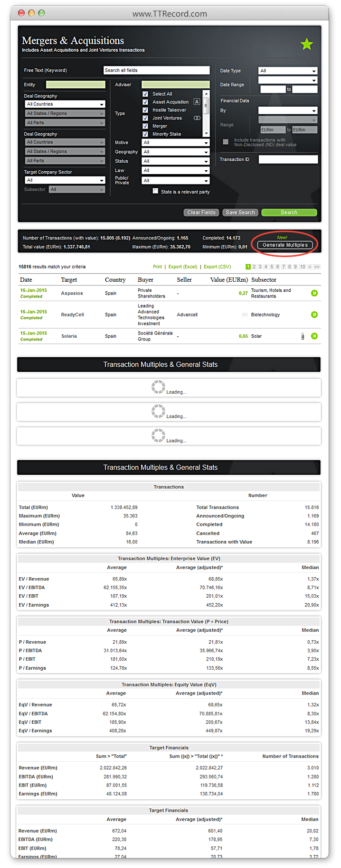Screen dimensions: 341x868
Task: Sort results by Value (EURm) column header
Action: tap(229, 280)
